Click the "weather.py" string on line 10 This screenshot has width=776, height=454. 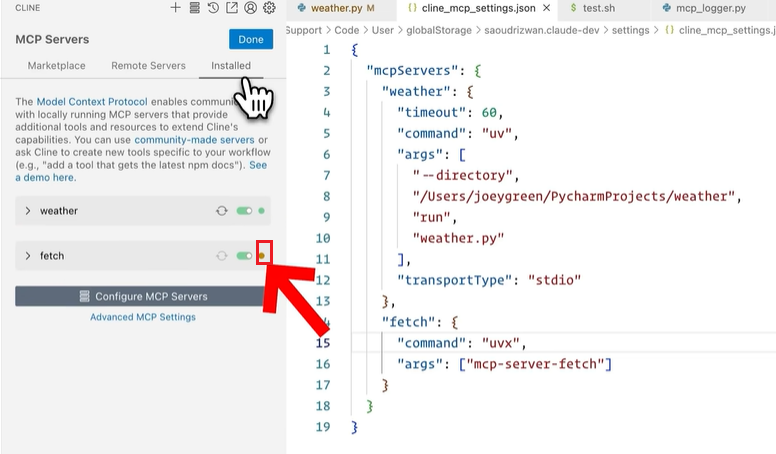pos(458,239)
